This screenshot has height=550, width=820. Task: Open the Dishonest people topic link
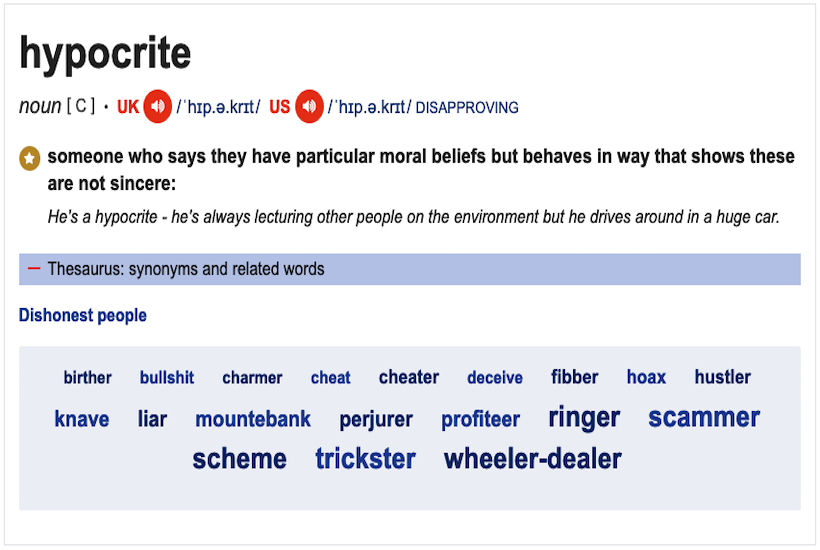[x=83, y=315]
